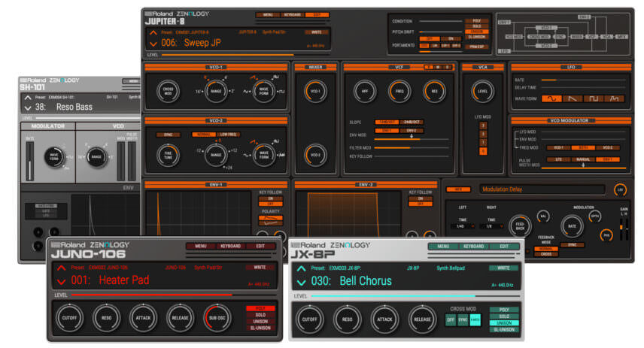Viewport: 644px width, 348px height.
Task: Step up preset in JUNO-106
Action: pos(61,268)
